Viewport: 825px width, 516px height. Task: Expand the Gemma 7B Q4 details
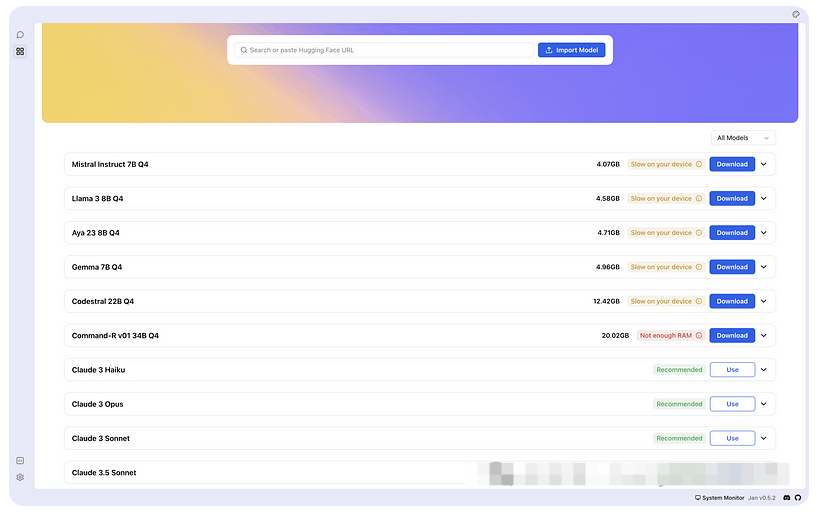point(764,267)
